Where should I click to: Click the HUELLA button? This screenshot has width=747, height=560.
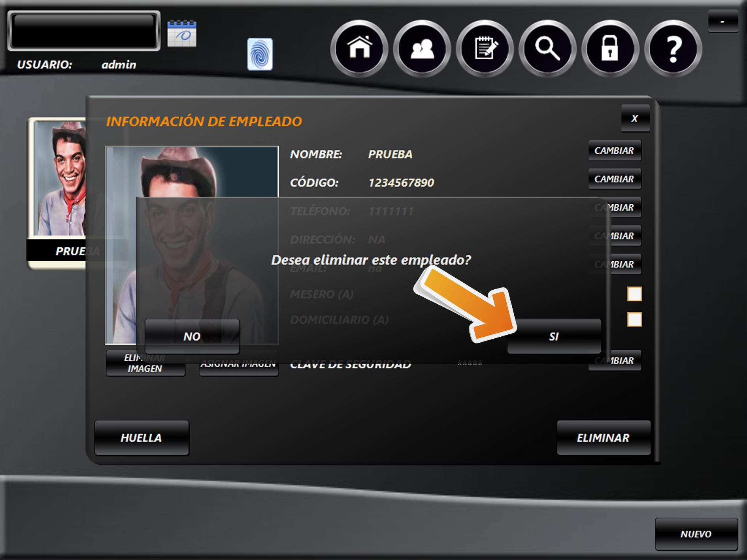click(x=141, y=438)
